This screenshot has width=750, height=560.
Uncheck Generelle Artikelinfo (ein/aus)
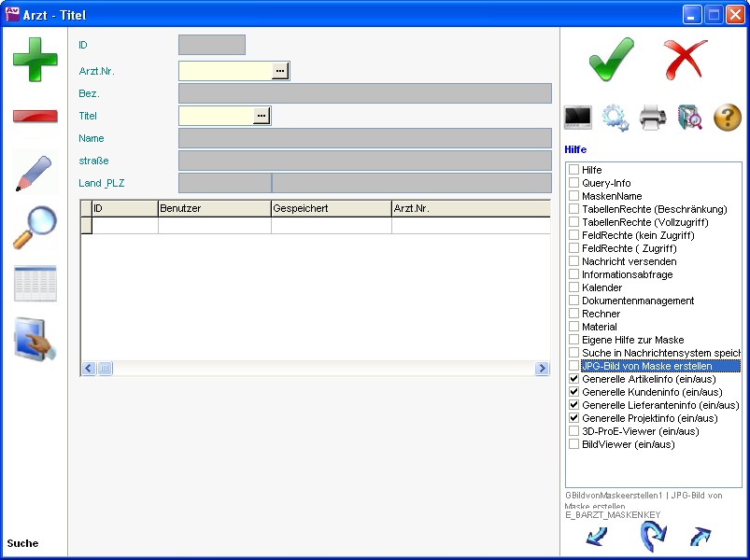coord(574,379)
